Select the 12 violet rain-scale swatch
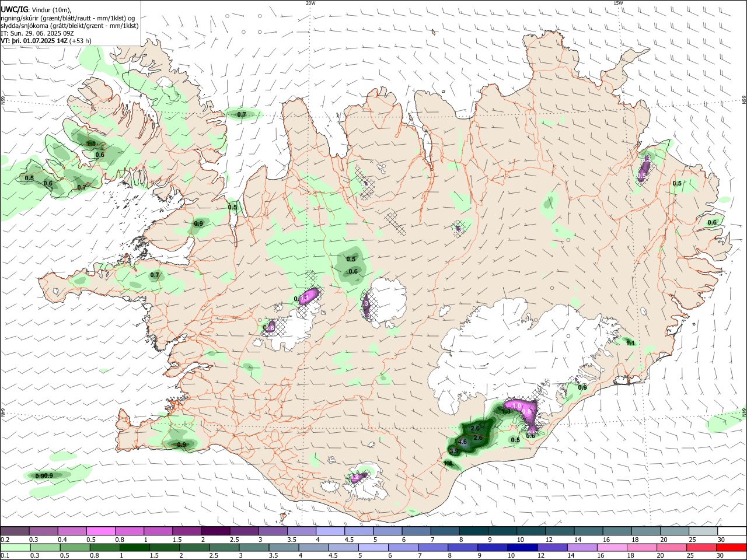This screenshot has height=560, width=747. tap(553, 547)
